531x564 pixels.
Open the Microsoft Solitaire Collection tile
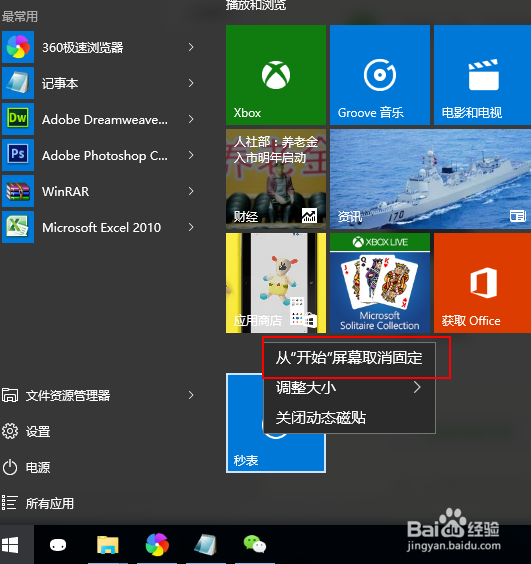point(380,283)
